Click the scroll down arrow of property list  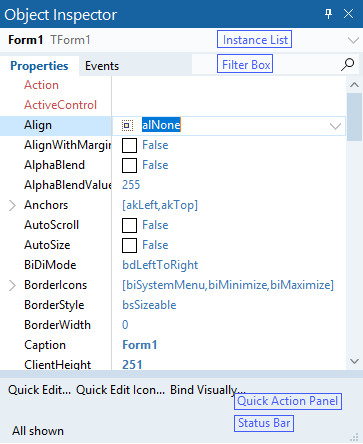(x=354, y=361)
